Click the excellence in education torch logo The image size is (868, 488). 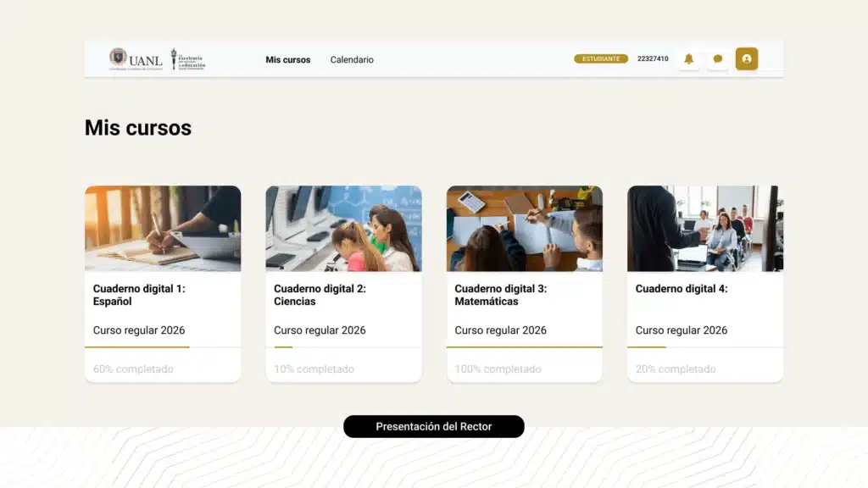click(x=188, y=59)
